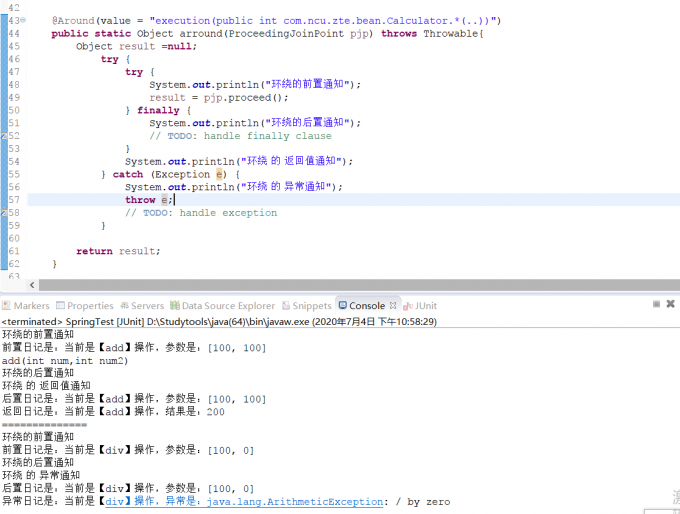
Task: Open the Properties tab
Action: pyautogui.click(x=85, y=305)
